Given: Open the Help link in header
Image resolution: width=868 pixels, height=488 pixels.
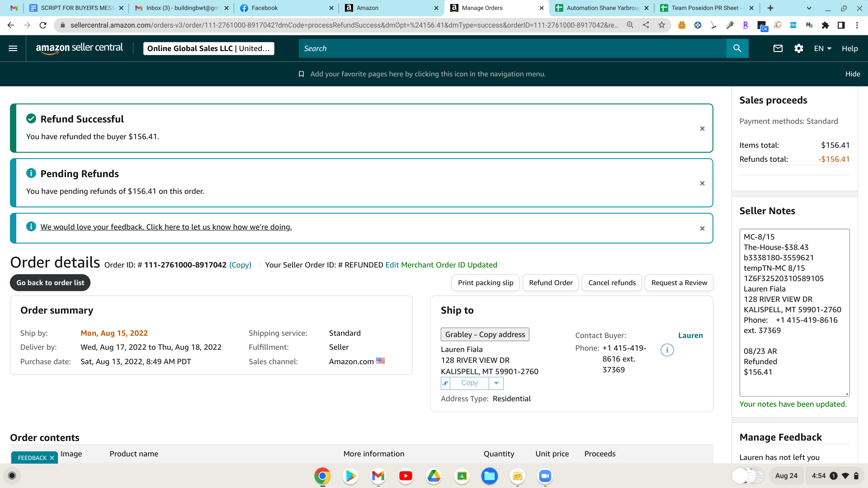Looking at the screenshot, I should click(849, 48).
